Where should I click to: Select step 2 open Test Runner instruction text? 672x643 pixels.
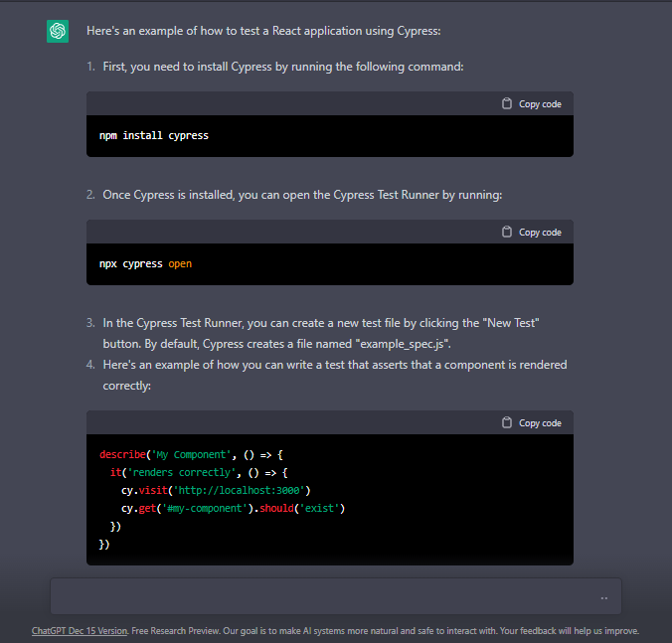tap(302, 195)
